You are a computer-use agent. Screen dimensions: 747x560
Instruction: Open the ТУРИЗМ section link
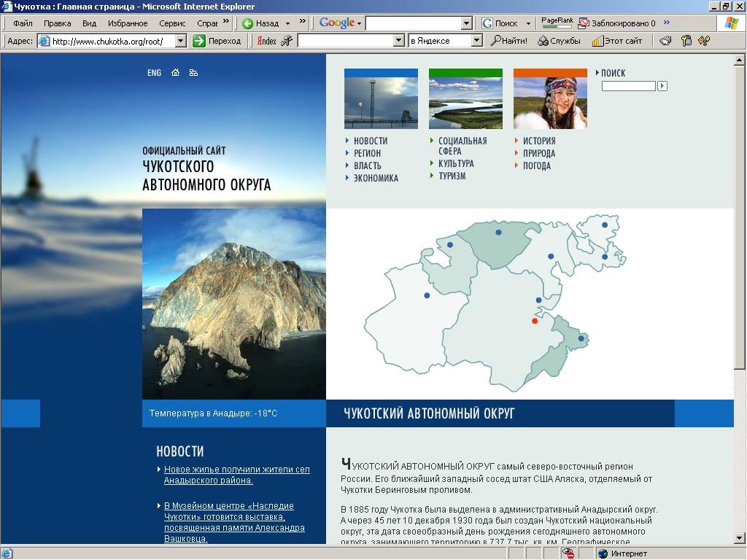click(452, 176)
